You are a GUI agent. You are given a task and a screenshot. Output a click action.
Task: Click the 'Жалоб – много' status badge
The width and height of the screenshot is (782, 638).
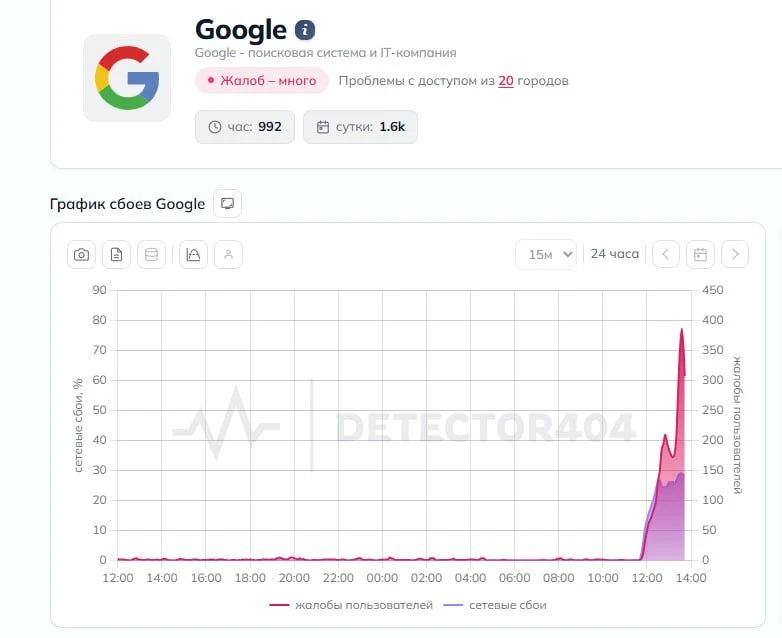point(262,80)
